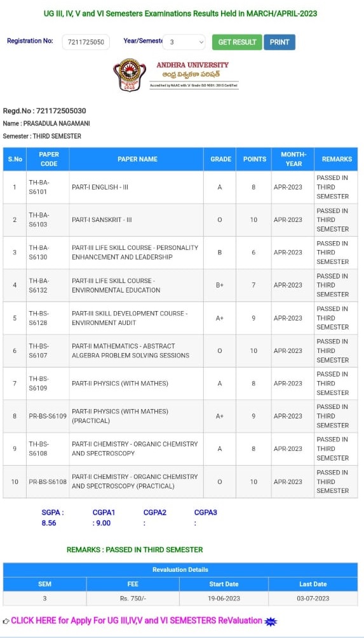Click the paper code TH-BA-S6103
This screenshot has width=364, height=638.
(39, 219)
